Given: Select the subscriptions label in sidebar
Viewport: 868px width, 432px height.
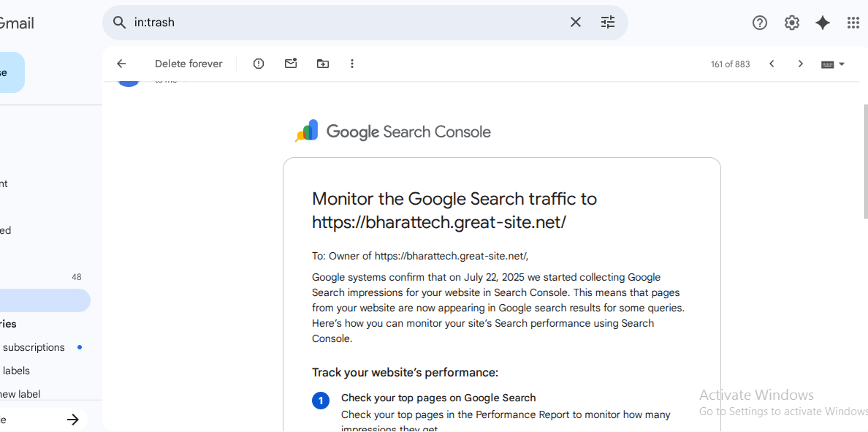Looking at the screenshot, I should pyautogui.click(x=34, y=347).
